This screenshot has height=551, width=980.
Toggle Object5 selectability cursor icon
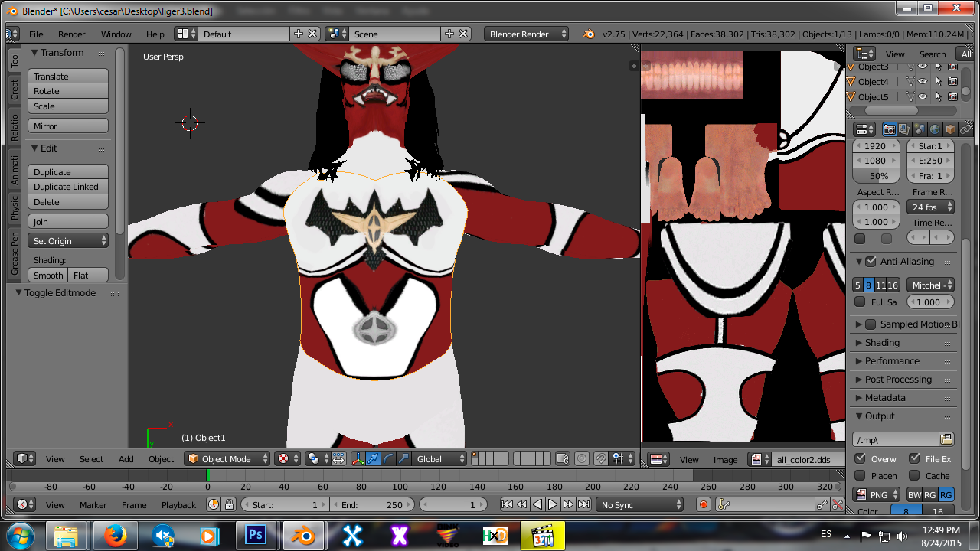938,96
